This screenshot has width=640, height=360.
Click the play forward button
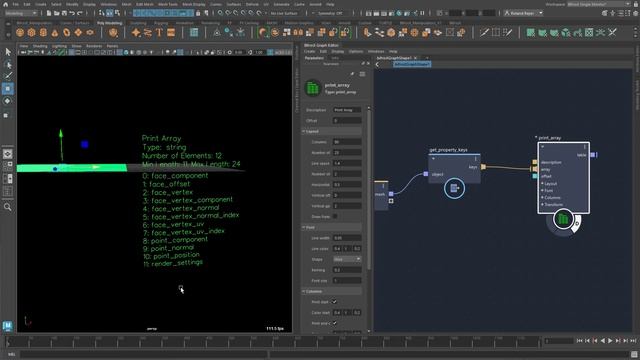(610, 341)
